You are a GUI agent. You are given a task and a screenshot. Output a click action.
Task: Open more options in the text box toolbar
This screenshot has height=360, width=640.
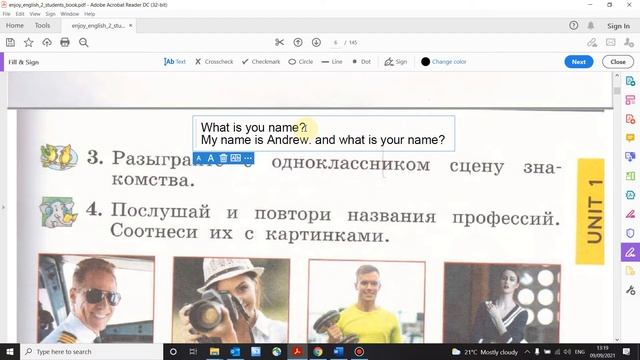(248, 158)
